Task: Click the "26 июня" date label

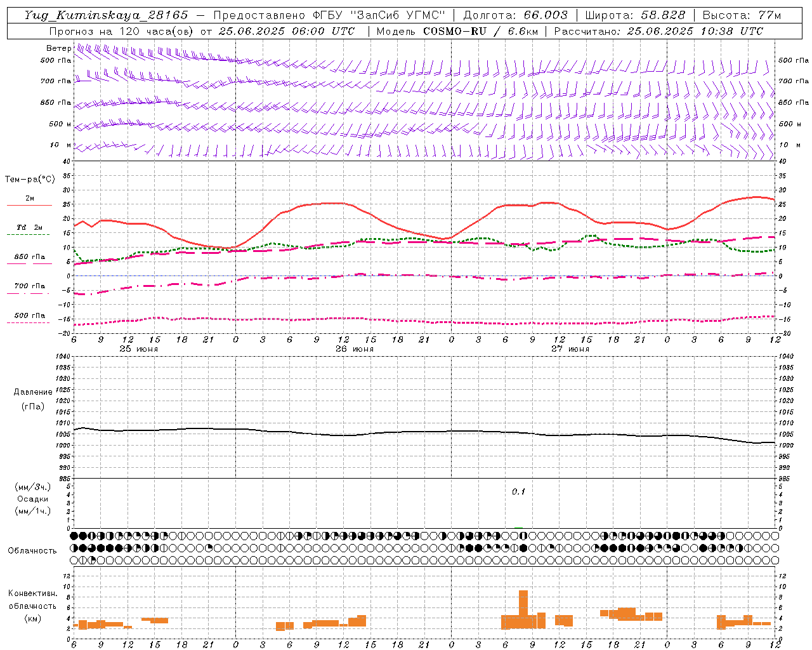Action: (x=355, y=349)
